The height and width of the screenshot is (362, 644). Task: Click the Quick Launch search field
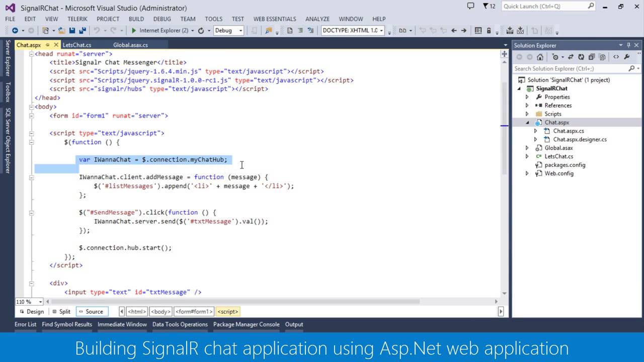tap(548, 6)
